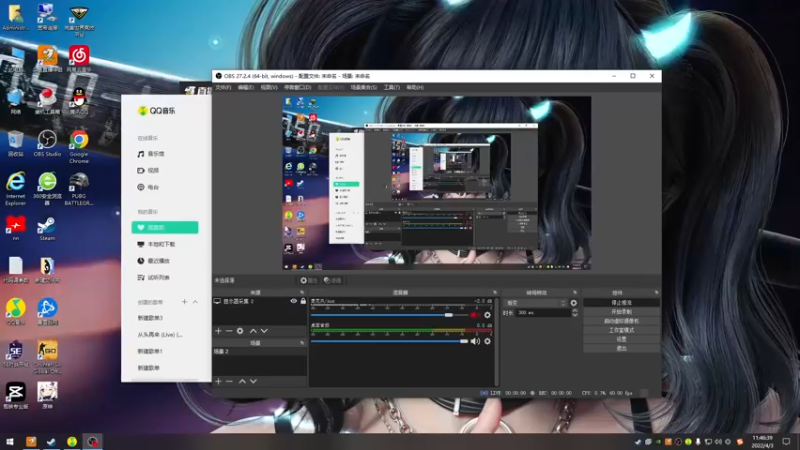Open the View (视图) menu in OBS

pyautogui.click(x=269, y=88)
